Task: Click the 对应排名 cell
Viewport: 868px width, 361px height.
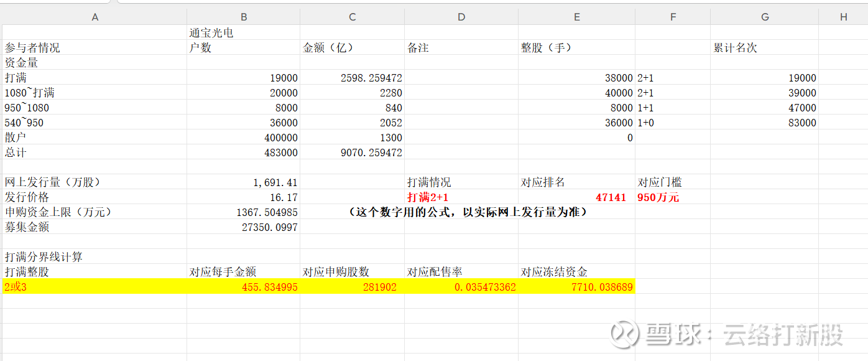Action: [576, 182]
